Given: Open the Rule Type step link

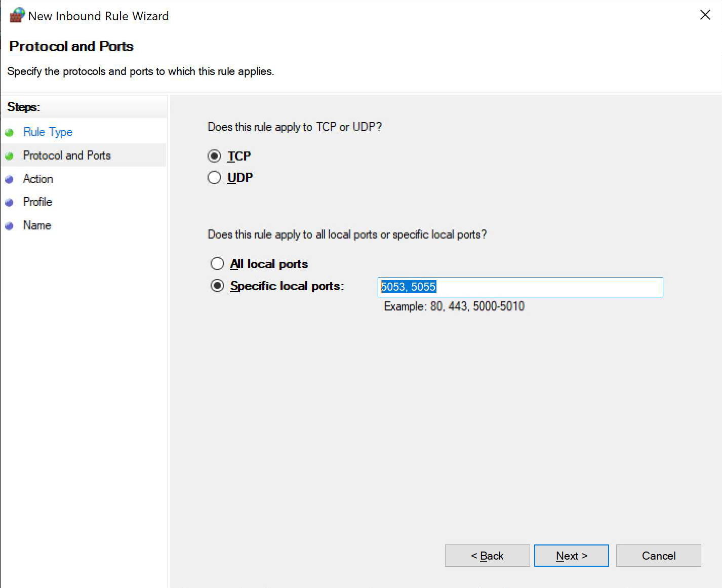Looking at the screenshot, I should pos(48,132).
